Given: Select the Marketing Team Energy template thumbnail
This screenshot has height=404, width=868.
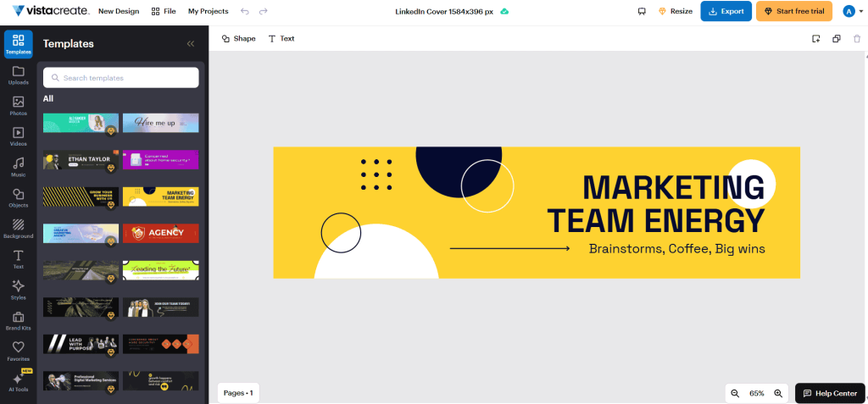Looking at the screenshot, I should (x=160, y=196).
